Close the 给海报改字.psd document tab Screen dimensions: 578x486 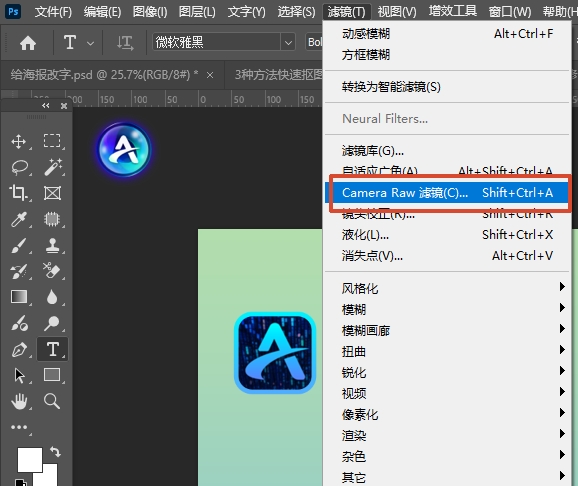[210, 75]
